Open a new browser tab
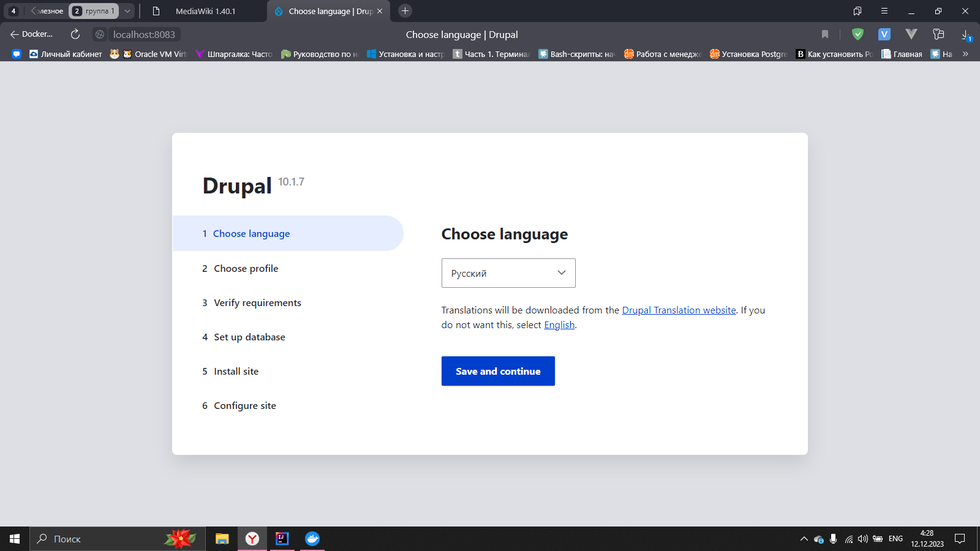This screenshot has width=980, height=551. pos(405,11)
